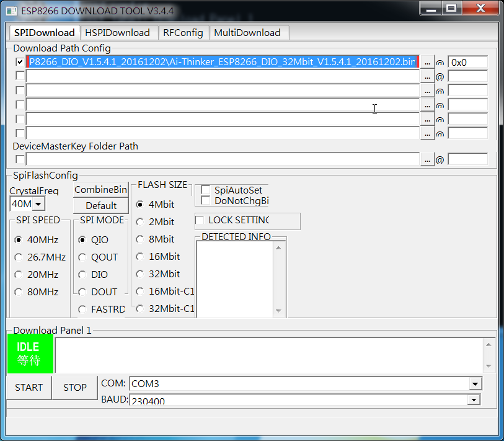Choose DIO as the SPI mode
The height and width of the screenshot is (441, 504).
pos(82,275)
